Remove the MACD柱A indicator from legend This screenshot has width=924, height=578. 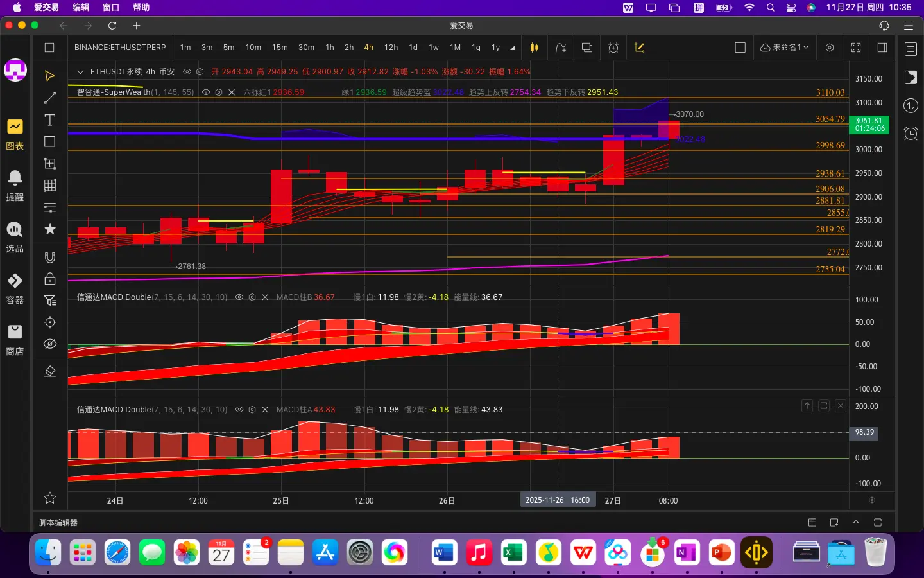click(265, 410)
